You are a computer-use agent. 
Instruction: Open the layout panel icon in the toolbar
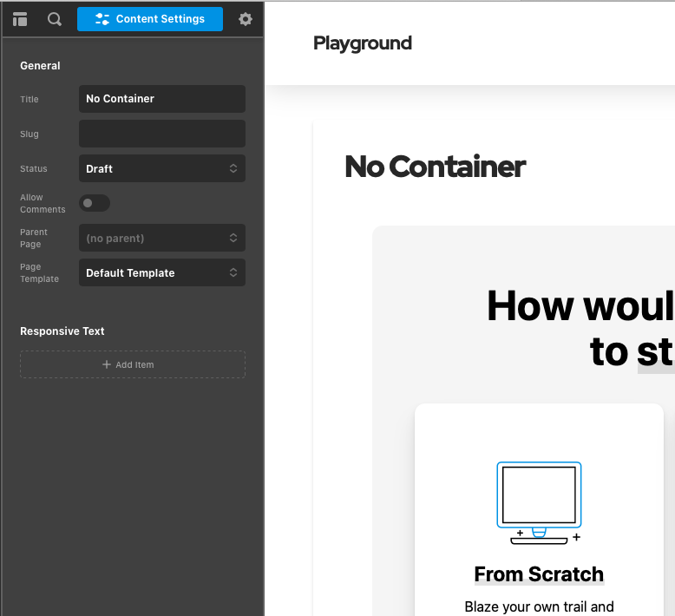click(20, 19)
